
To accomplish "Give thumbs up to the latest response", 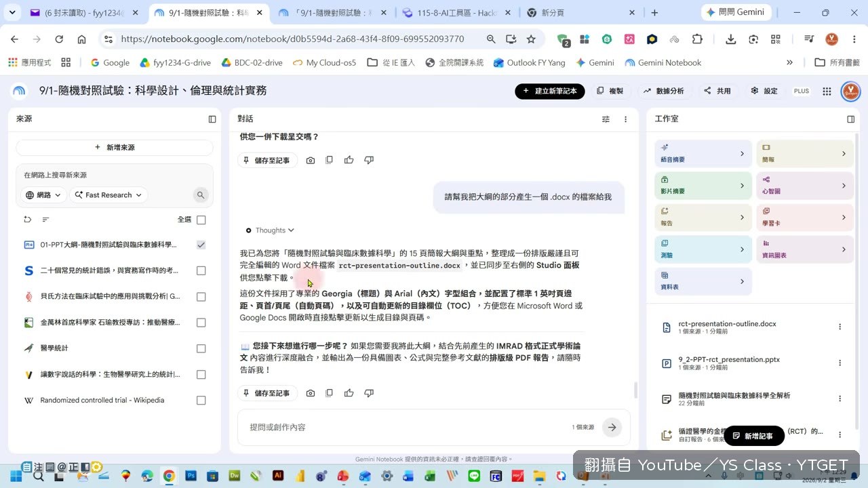I will point(349,393).
